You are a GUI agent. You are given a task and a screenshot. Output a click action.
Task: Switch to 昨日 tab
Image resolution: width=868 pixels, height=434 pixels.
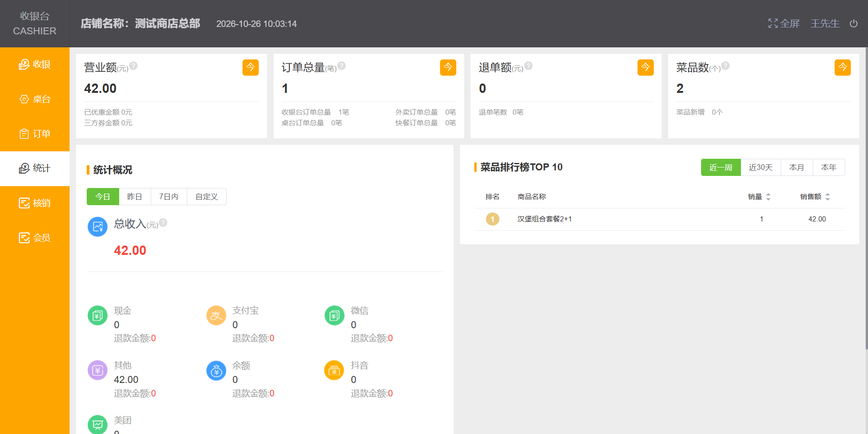point(134,197)
